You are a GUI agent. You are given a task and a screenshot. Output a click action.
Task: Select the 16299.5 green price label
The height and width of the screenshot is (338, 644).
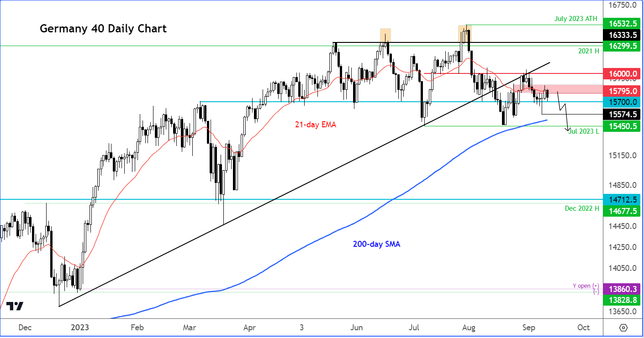623,46
